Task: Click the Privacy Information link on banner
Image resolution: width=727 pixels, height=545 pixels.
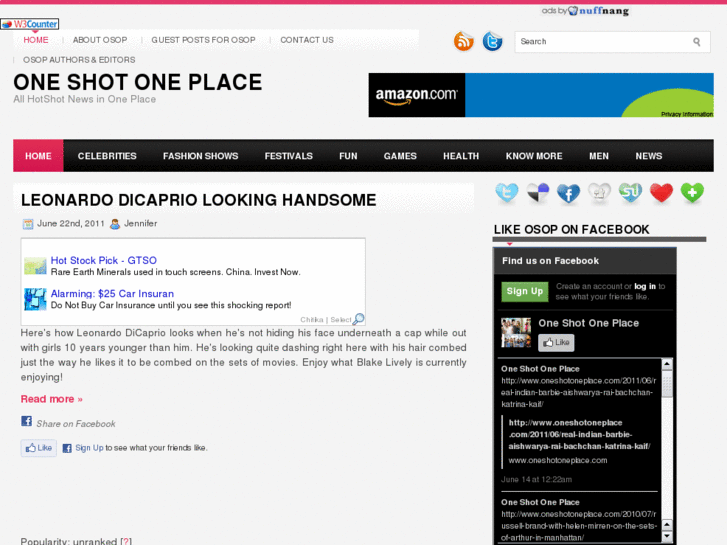Action: [687, 114]
